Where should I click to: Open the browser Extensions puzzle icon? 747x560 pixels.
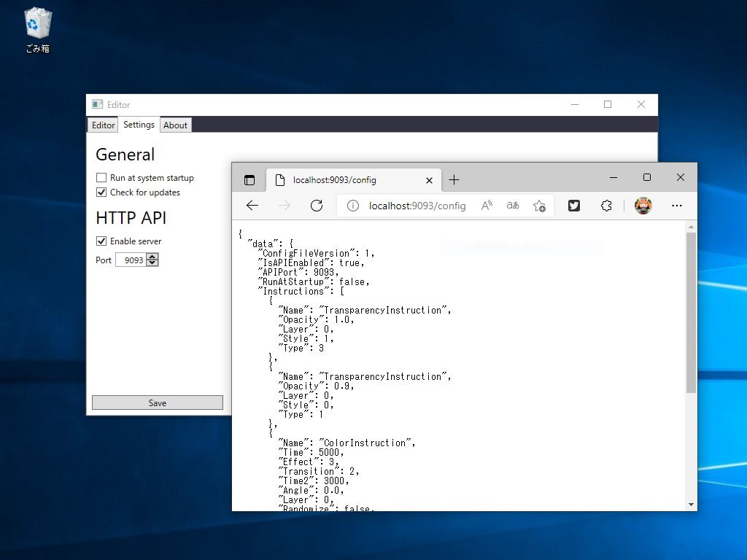(606, 206)
